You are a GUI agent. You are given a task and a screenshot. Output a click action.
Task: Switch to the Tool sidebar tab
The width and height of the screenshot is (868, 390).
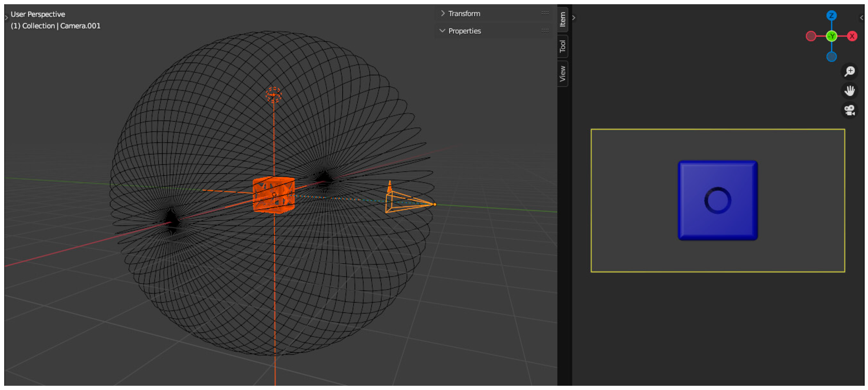(562, 46)
